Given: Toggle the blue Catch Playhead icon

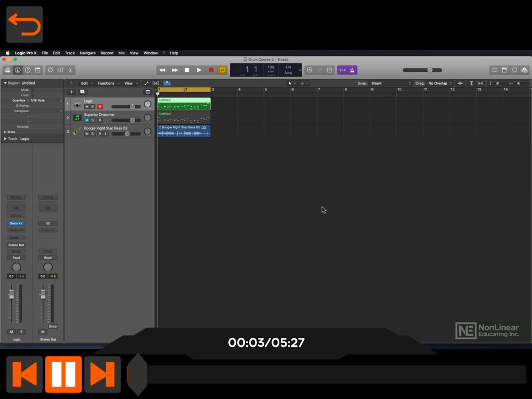Looking at the screenshot, I should [167, 84].
